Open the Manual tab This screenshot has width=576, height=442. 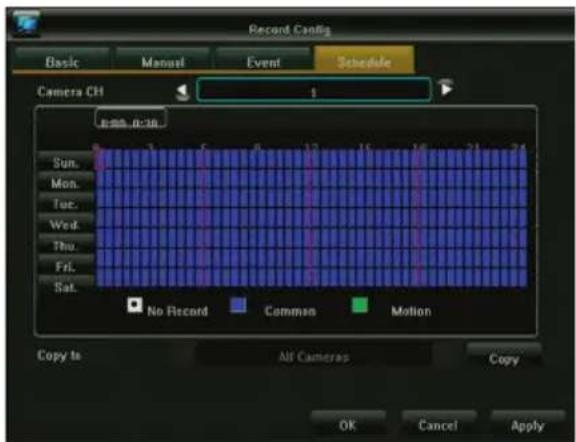point(163,60)
